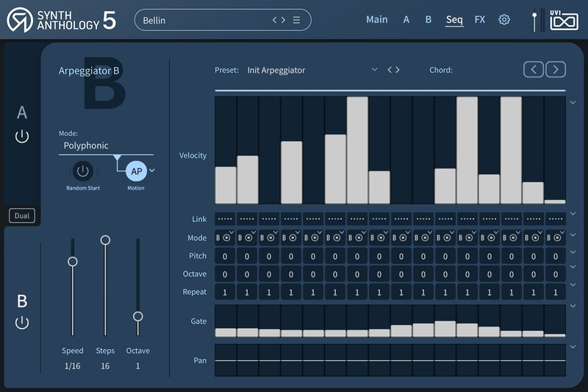
Task: Expand the Pan lane options chevron
Action: click(573, 347)
